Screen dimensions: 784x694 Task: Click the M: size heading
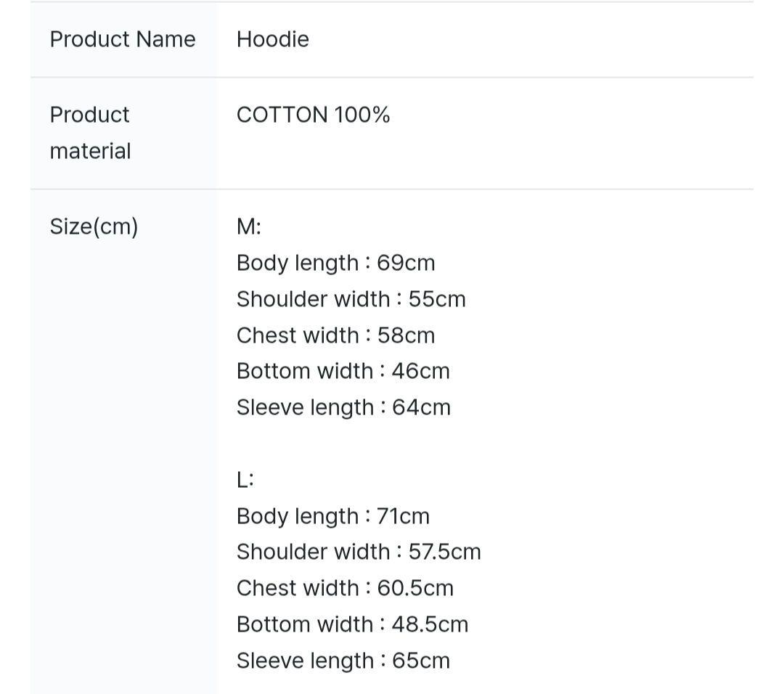[248, 226]
